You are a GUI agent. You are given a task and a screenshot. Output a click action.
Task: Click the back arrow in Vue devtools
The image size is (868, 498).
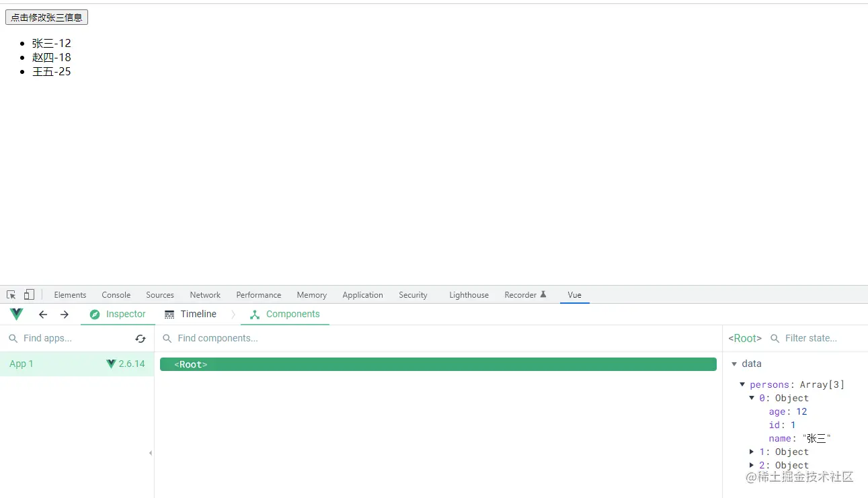(43, 315)
